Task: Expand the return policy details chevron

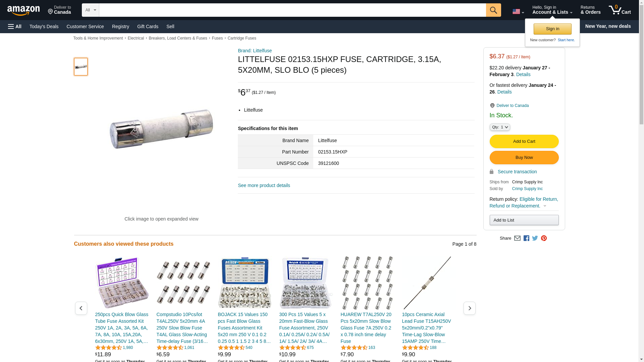Action: (x=545, y=206)
